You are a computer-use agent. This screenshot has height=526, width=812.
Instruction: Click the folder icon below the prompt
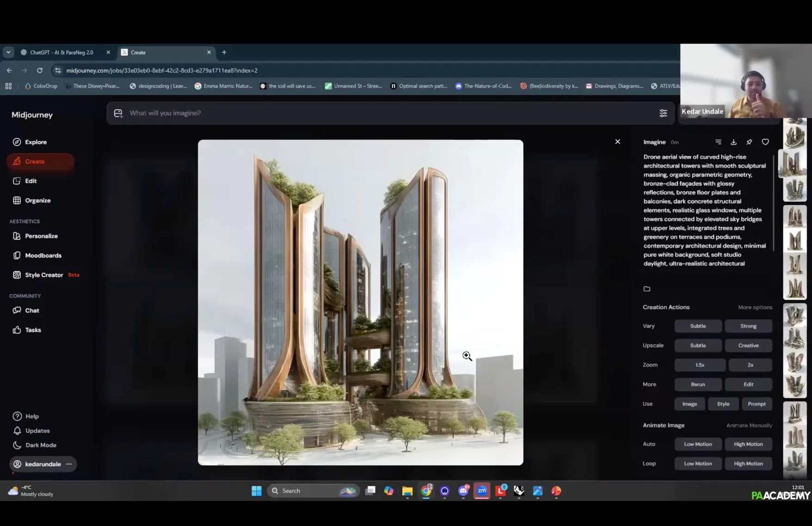point(647,289)
